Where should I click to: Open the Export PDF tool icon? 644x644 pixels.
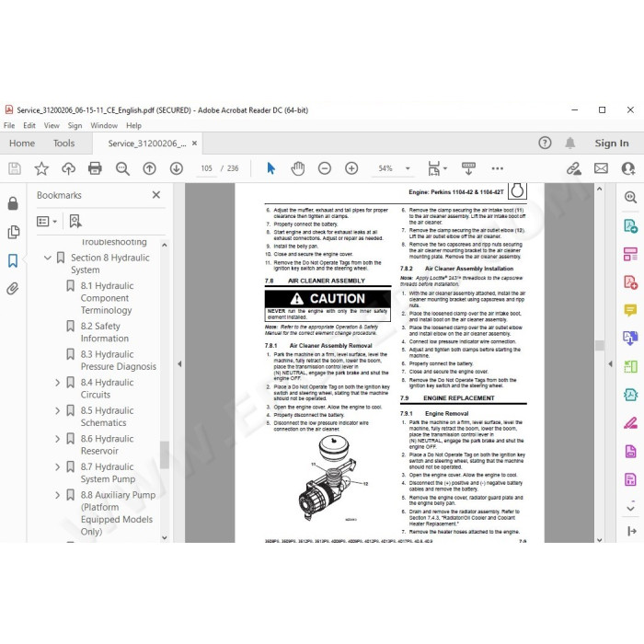[630, 226]
